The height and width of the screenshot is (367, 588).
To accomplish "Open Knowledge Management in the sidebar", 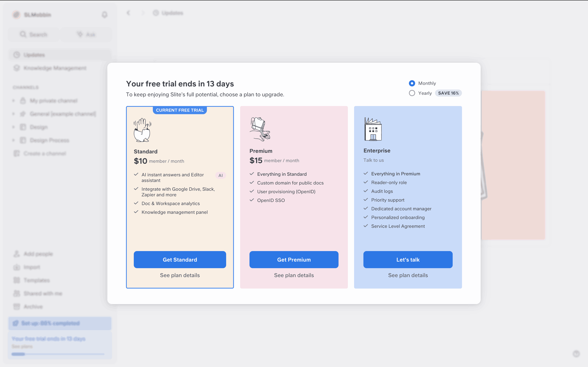I will 55,68.
